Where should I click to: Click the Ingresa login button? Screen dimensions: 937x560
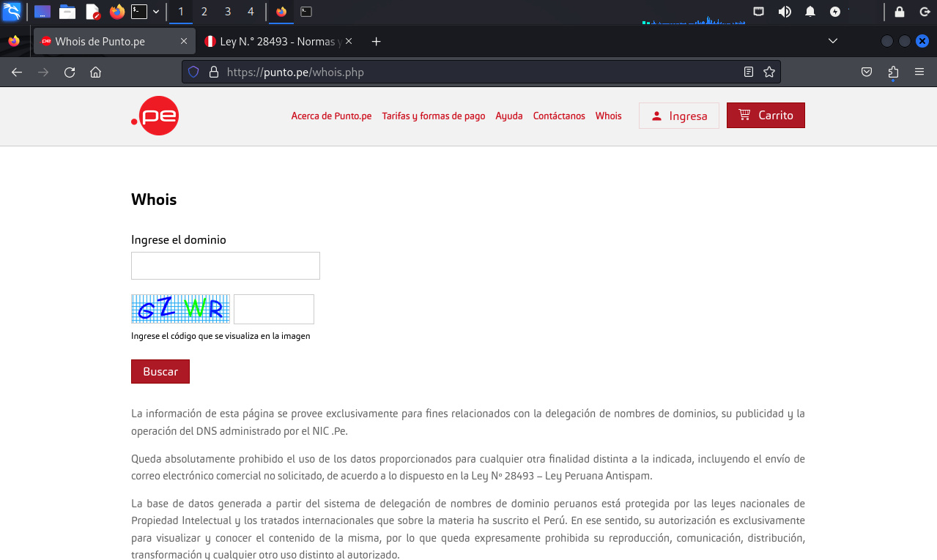point(678,116)
